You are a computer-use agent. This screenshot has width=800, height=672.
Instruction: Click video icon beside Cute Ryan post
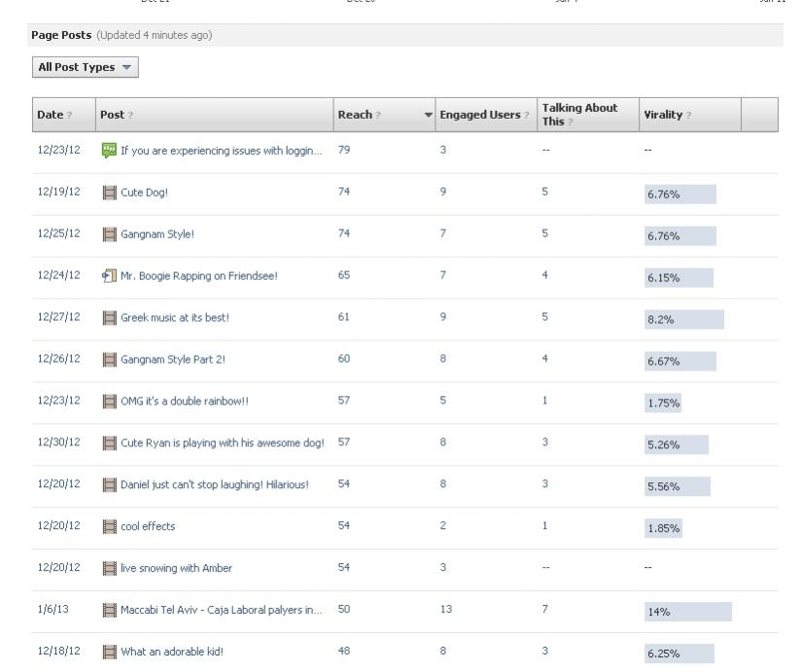[109, 442]
